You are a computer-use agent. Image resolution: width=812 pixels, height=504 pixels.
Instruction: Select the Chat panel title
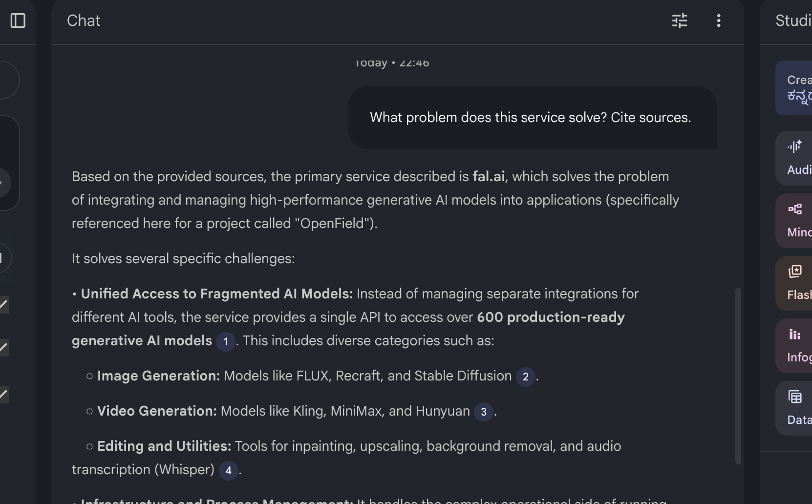coord(84,21)
